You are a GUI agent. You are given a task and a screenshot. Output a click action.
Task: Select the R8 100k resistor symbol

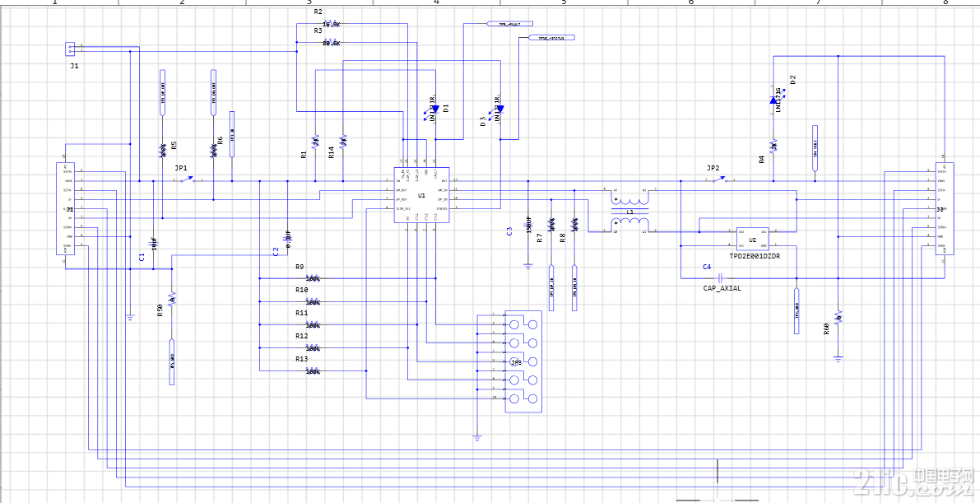[574, 223]
